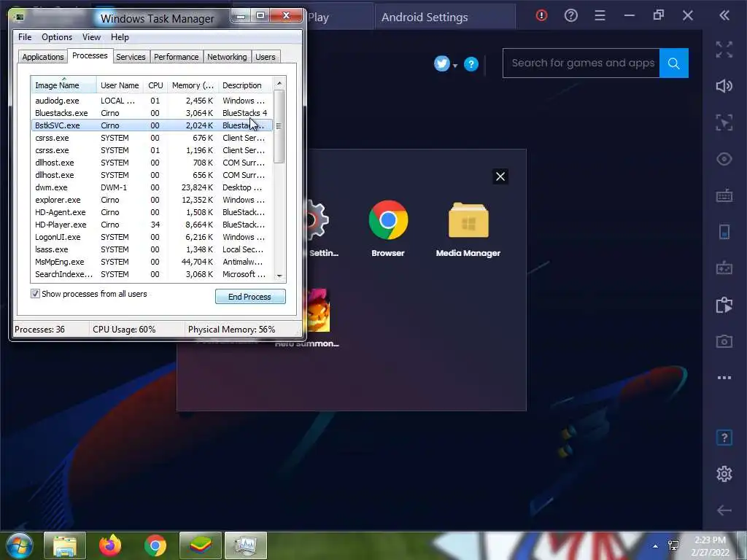Click the End Process button
The height and width of the screenshot is (560, 747).
click(250, 297)
